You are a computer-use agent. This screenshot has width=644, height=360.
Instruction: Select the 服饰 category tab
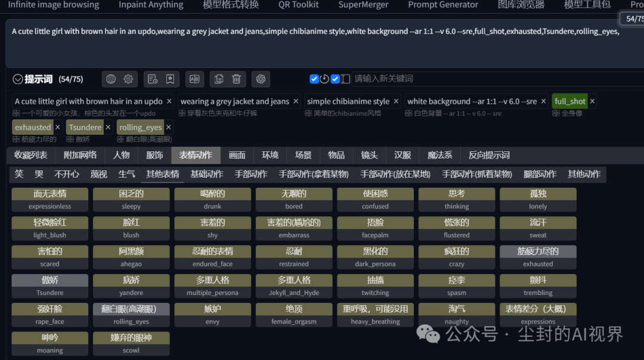click(x=154, y=155)
